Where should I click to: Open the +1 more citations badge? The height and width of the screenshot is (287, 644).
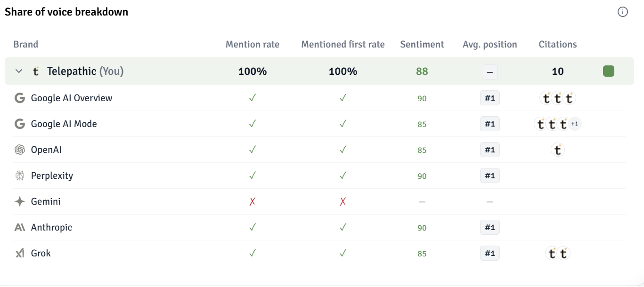pos(574,124)
